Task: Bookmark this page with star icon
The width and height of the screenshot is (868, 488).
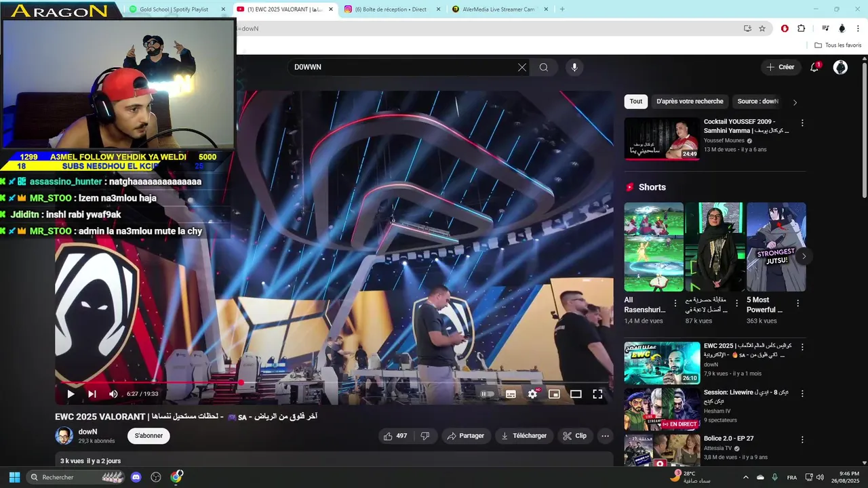Action: 762,28
